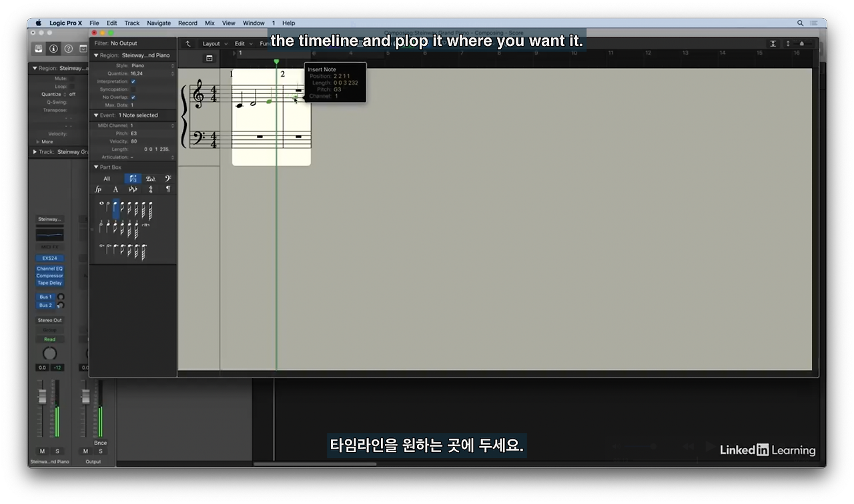Click the Bnce button on Output strip
The height and width of the screenshot is (504, 854).
[100, 443]
